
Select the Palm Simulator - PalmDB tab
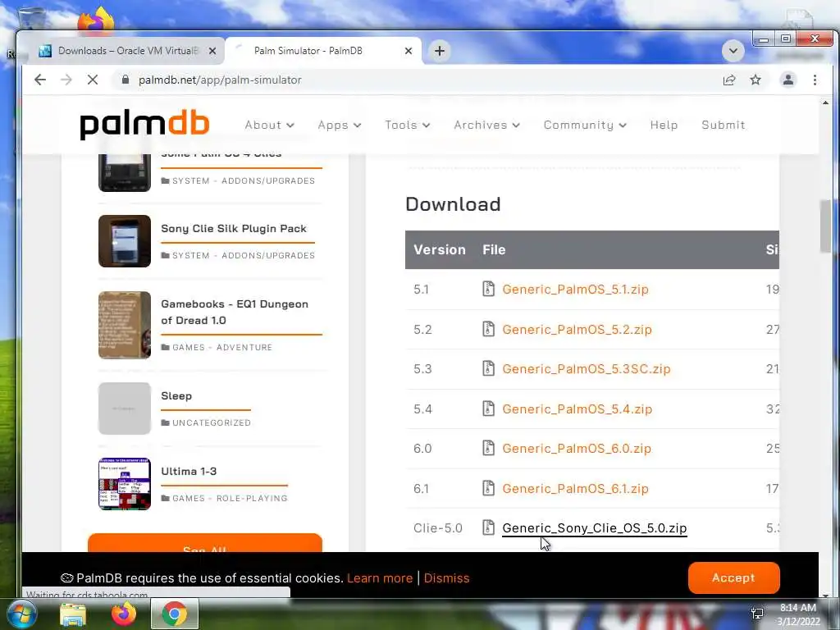point(324,51)
